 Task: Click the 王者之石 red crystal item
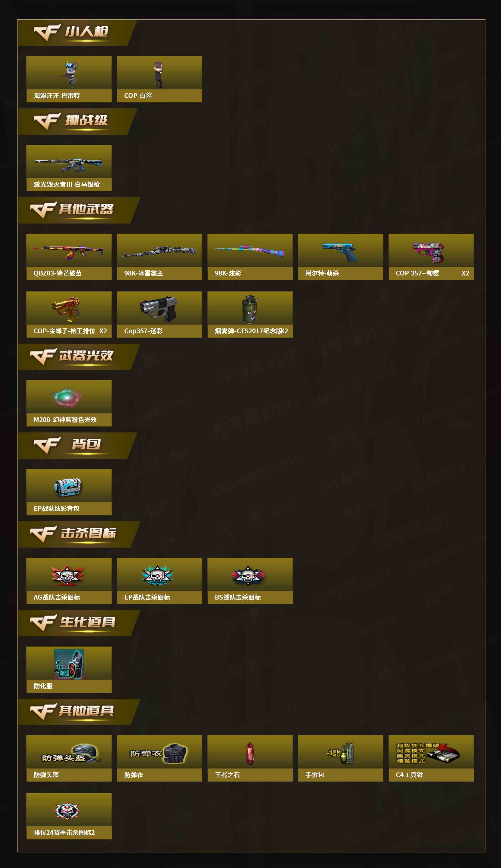[250, 759]
